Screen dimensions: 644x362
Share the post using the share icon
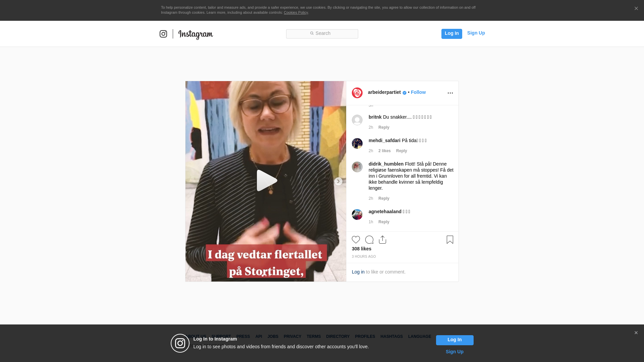(x=382, y=240)
